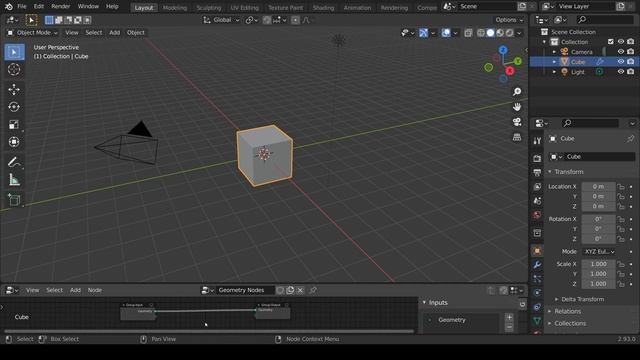Click the Location X value field
640x360 pixels.
598,187
